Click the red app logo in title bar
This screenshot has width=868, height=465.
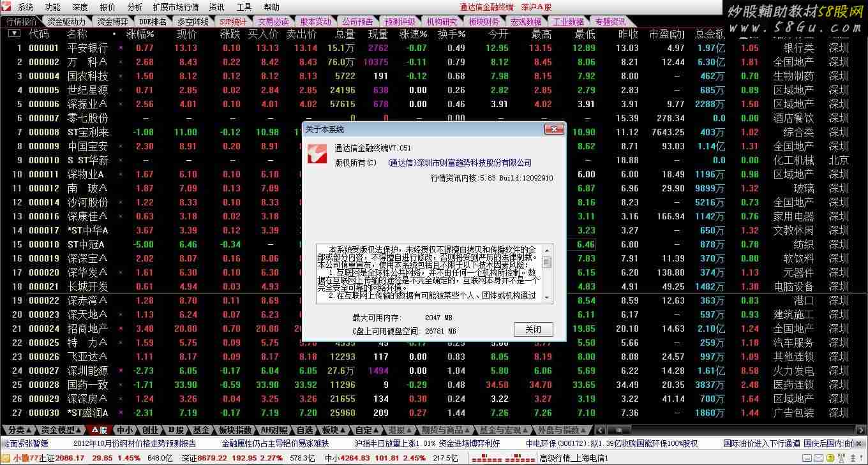[x=7, y=7]
